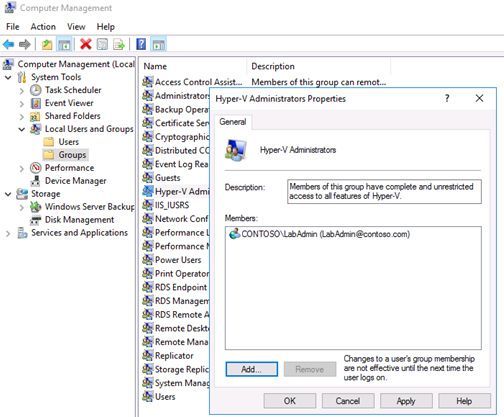Open the Action menu

point(43,27)
